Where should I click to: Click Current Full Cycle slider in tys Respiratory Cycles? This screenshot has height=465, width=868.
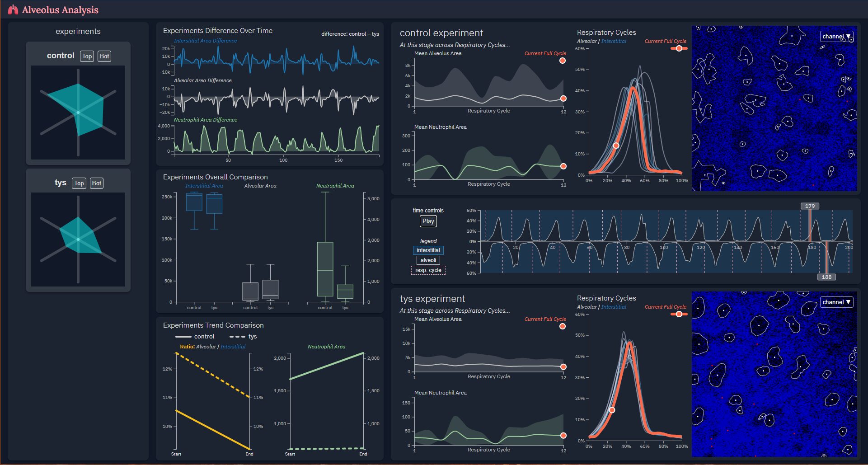coord(679,314)
